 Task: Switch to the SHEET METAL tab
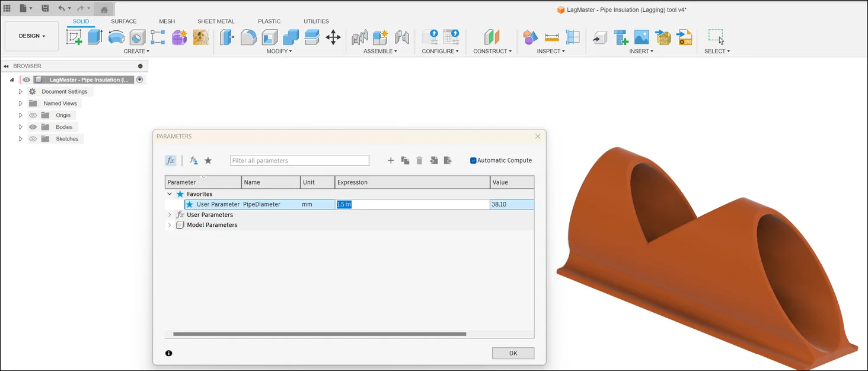[216, 21]
